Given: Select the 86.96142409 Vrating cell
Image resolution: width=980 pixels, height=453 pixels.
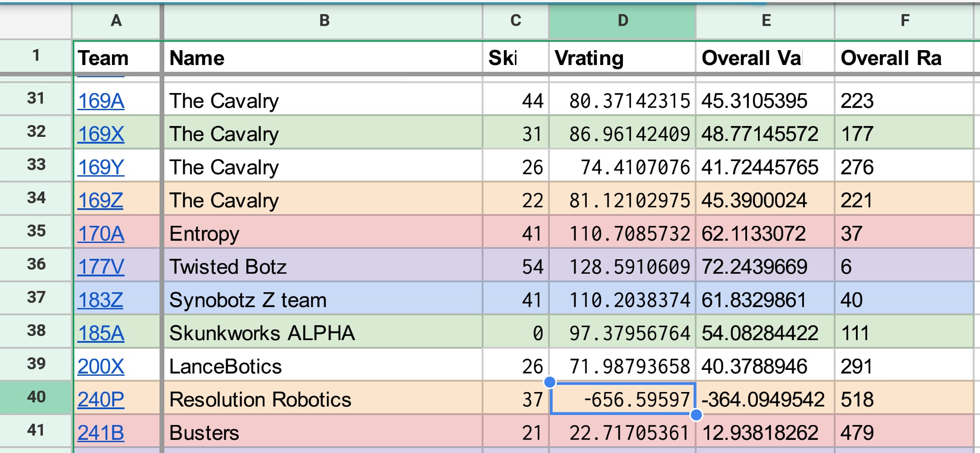Looking at the screenshot, I should 622,133.
